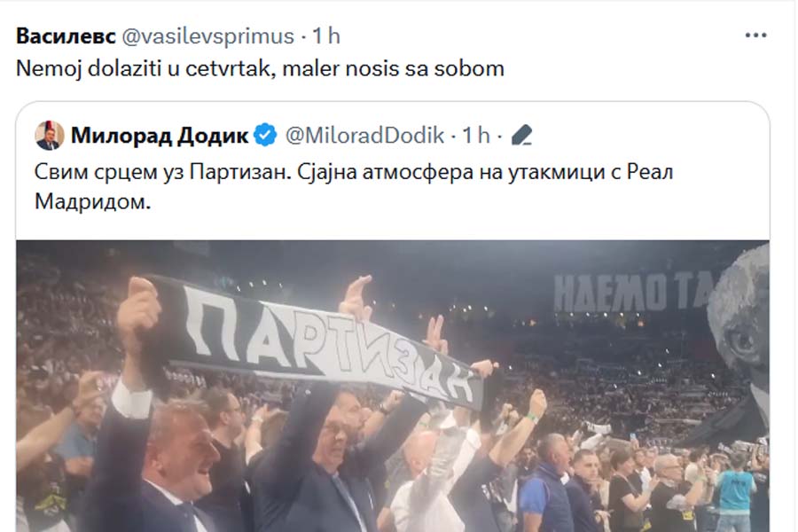Open the Василевс display name profile
The width and height of the screenshot is (798, 532).
[66, 36]
